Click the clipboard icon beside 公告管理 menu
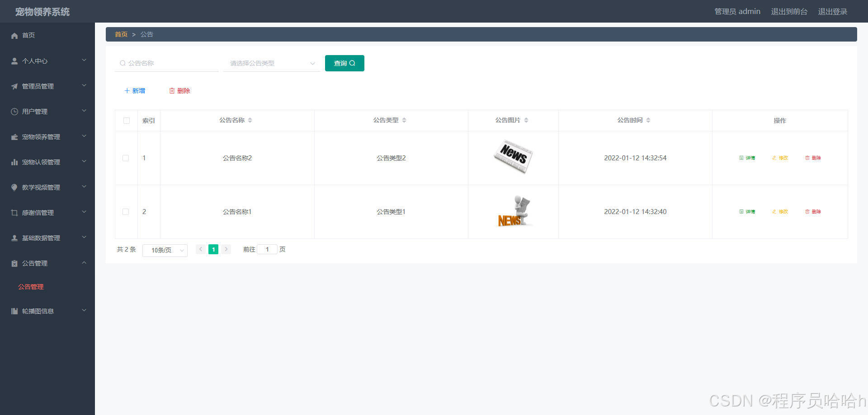This screenshot has height=415, width=868. (14, 263)
